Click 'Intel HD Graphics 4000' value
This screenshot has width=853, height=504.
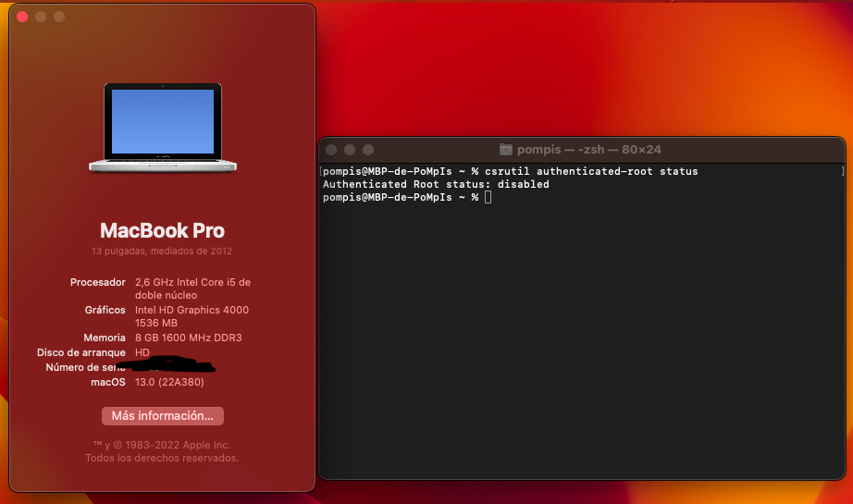pos(192,310)
